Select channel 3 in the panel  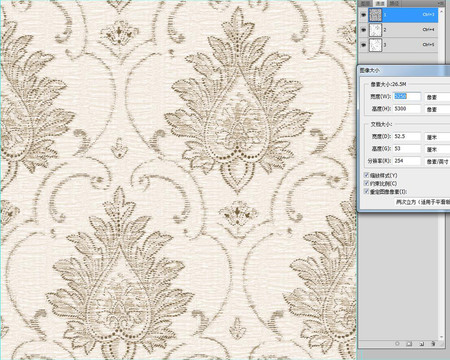pyautogui.click(x=403, y=45)
